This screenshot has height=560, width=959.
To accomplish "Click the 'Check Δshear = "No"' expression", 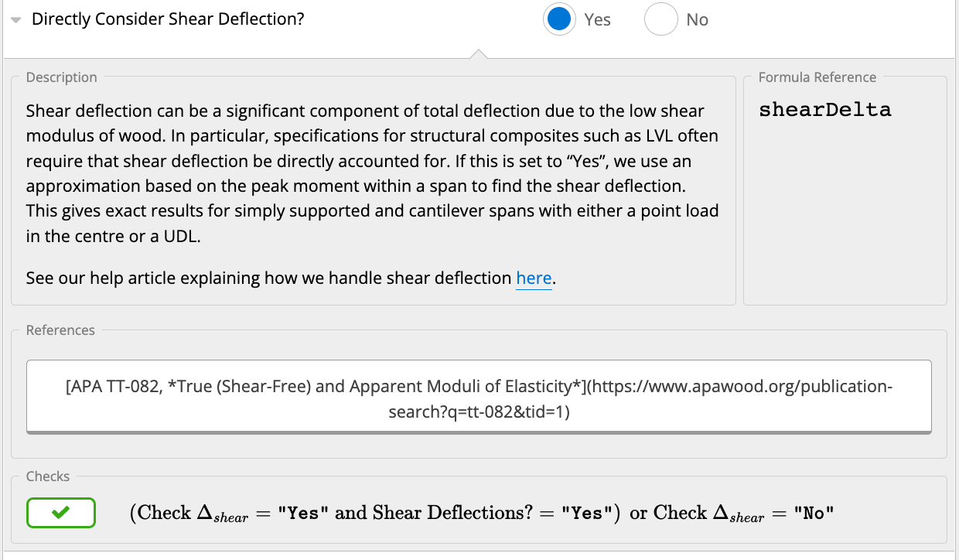I will pos(744,513).
